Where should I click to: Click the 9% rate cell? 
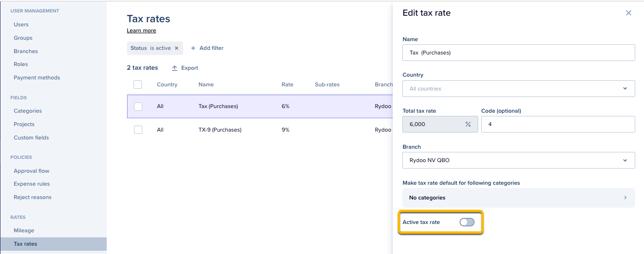pyautogui.click(x=286, y=130)
